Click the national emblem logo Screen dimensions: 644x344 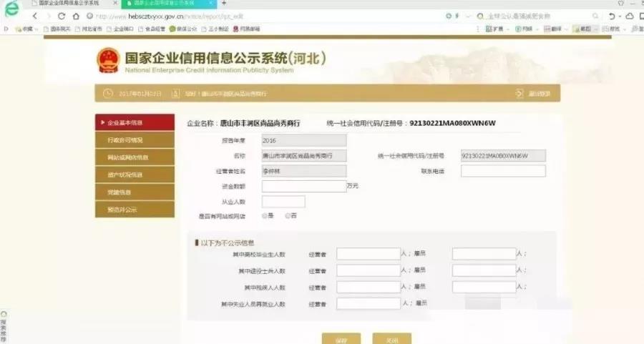pyautogui.click(x=109, y=60)
